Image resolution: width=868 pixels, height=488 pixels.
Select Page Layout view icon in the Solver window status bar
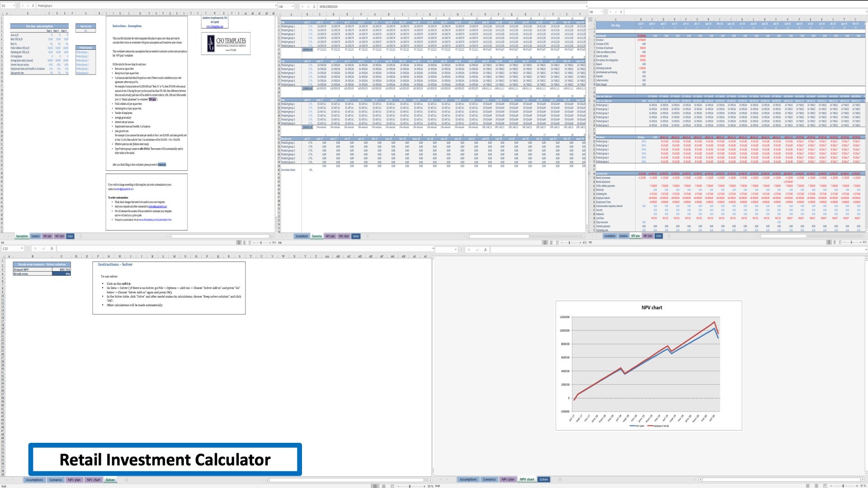(x=383, y=486)
